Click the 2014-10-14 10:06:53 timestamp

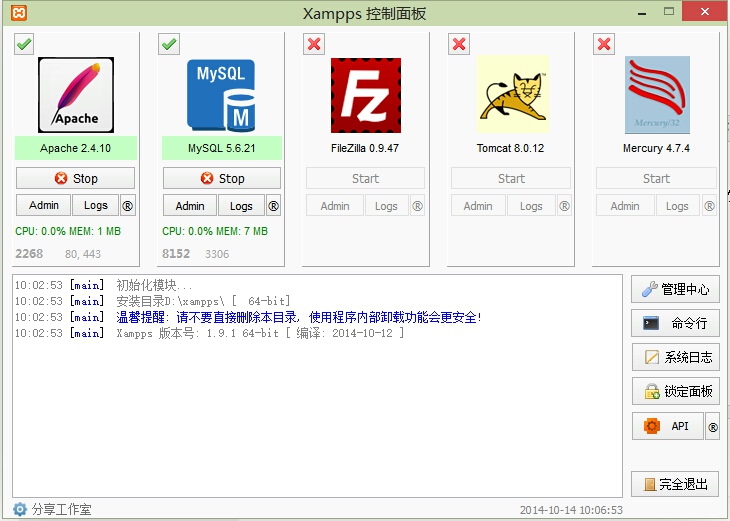click(571, 510)
